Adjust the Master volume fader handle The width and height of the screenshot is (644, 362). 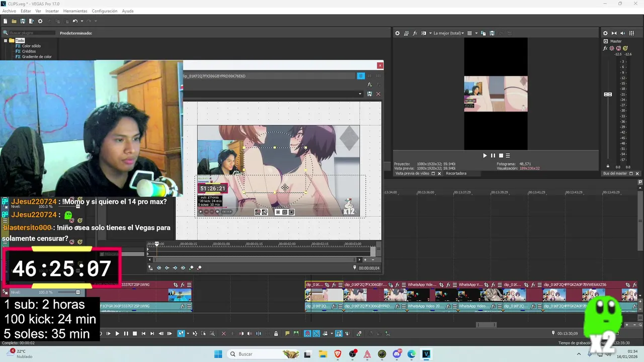[x=608, y=95]
